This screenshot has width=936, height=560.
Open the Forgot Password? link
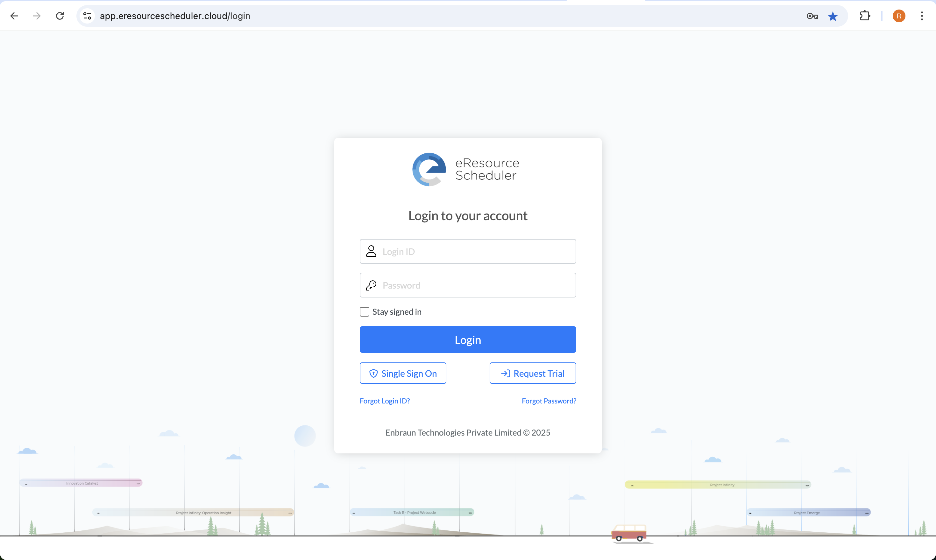[x=549, y=401]
